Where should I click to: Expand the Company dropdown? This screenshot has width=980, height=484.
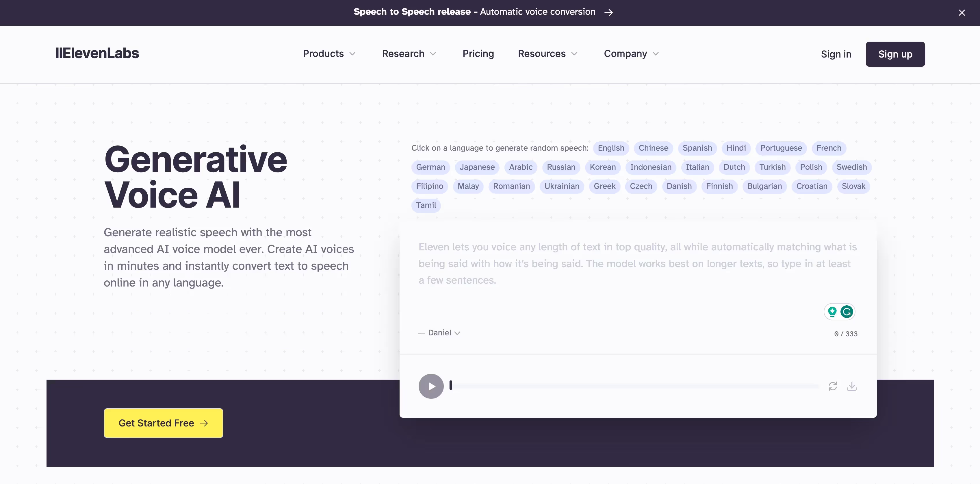pyautogui.click(x=631, y=54)
